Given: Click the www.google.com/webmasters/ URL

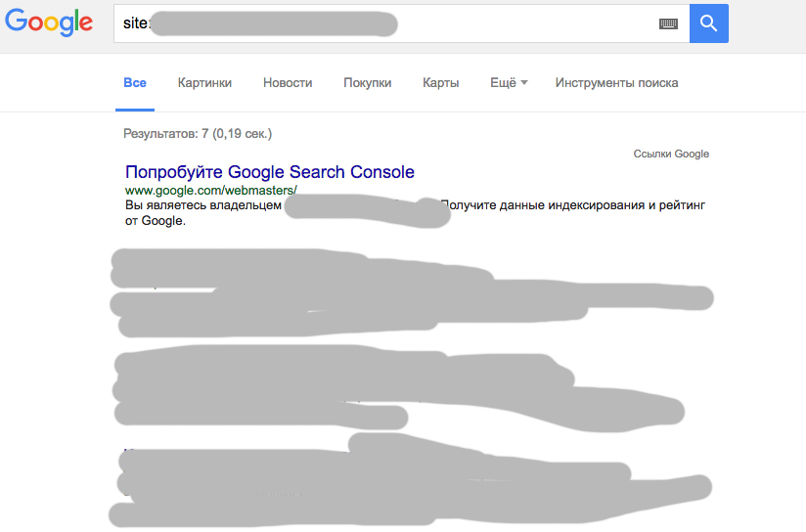Looking at the screenshot, I should tap(210, 190).
